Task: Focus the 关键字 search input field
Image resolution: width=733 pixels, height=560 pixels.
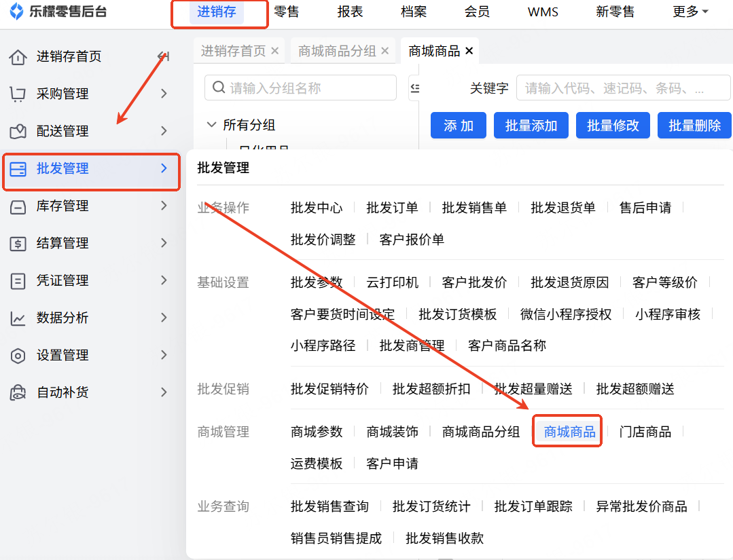Action: (623, 88)
